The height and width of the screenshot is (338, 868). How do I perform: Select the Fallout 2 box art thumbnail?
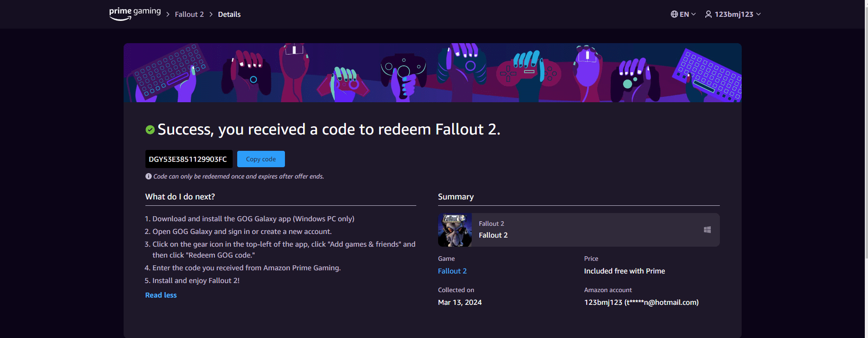click(x=454, y=230)
